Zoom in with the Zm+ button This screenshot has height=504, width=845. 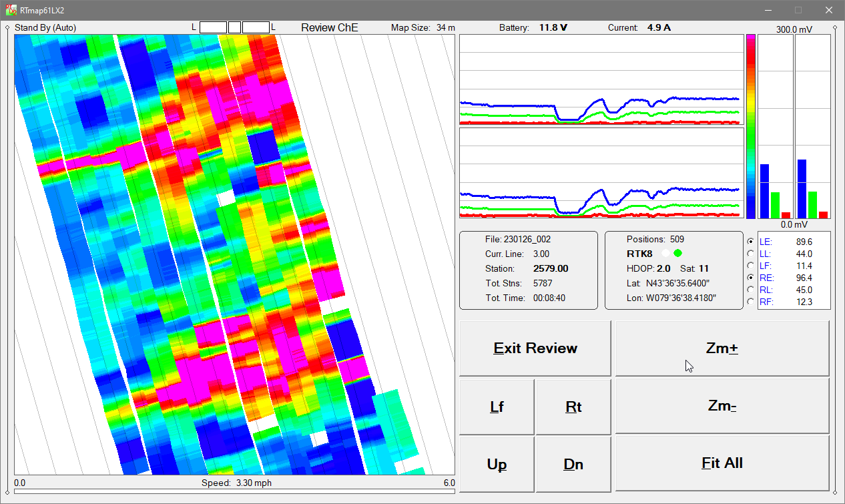(722, 348)
